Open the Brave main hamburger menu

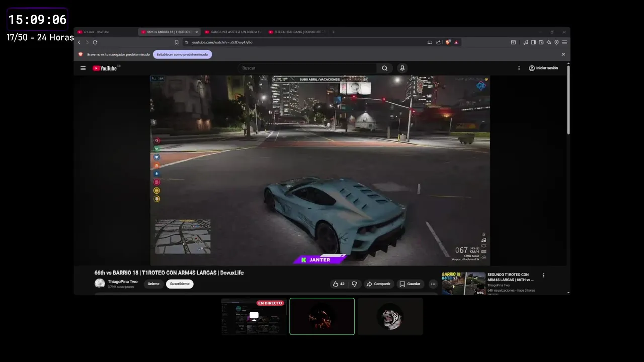tap(565, 42)
